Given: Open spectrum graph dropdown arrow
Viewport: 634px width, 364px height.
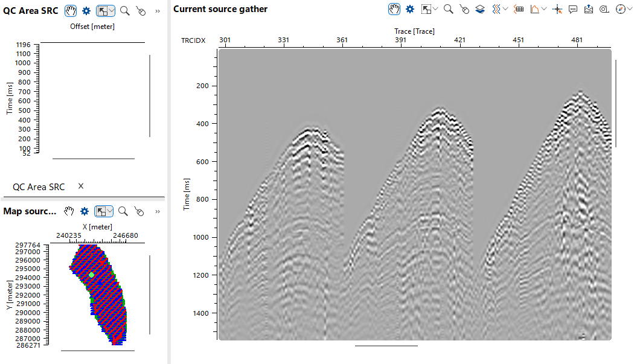Looking at the screenshot, I should click(x=544, y=8).
